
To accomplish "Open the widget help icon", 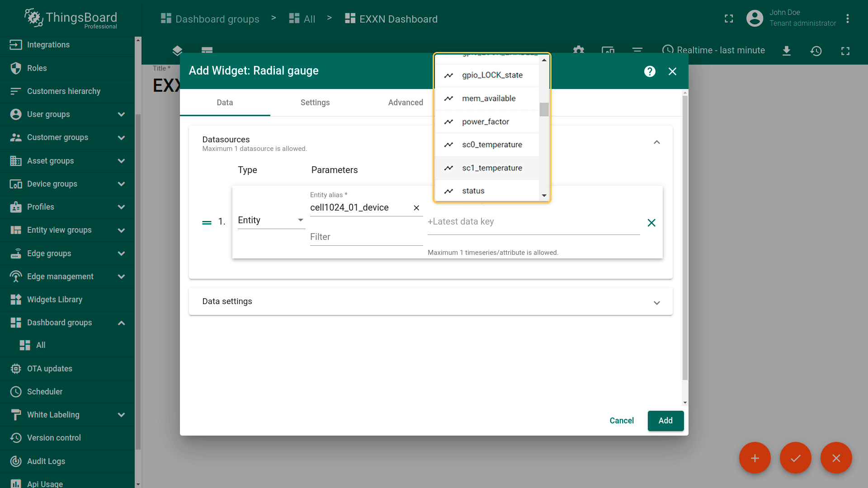I will [x=650, y=71].
